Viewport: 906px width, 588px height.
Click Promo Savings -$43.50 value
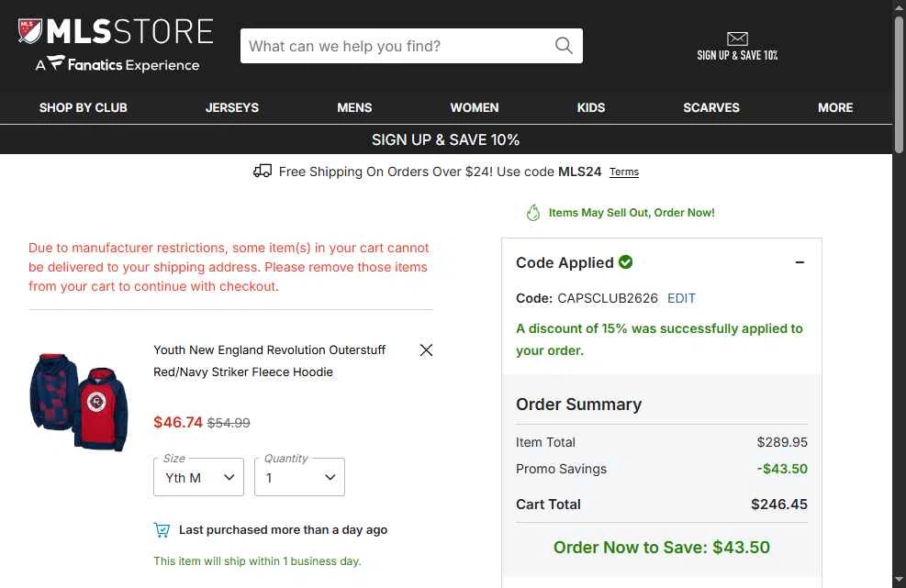click(782, 469)
